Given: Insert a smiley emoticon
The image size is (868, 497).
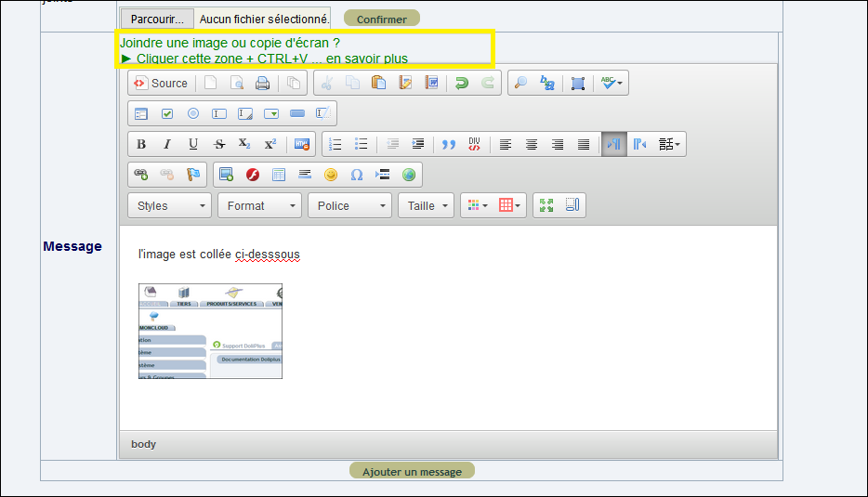Looking at the screenshot, I should click(x=331, y=175).
